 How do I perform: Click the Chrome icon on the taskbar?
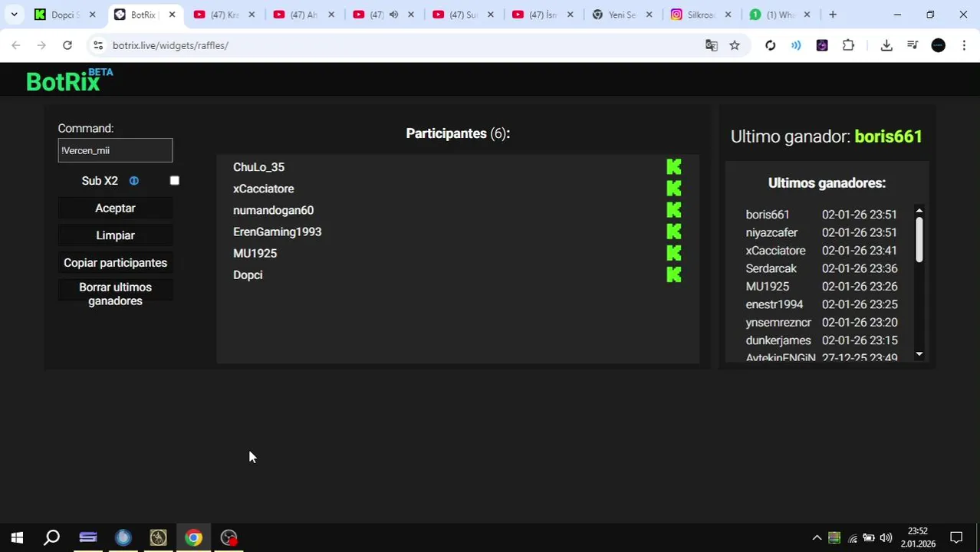[193, 537]
